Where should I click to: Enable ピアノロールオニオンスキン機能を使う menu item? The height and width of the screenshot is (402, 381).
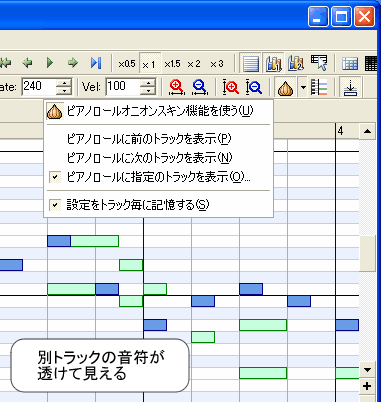point(158,111)
